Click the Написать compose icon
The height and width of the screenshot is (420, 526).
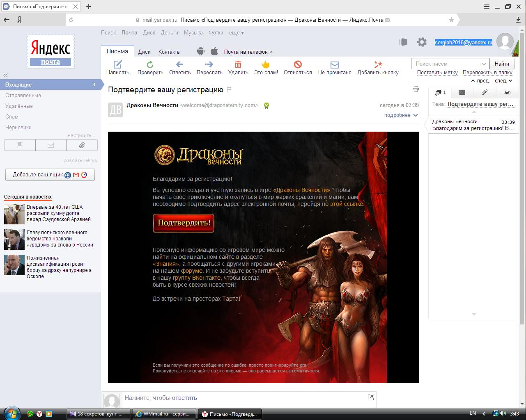pyautogui.click(x=118, y=64)
